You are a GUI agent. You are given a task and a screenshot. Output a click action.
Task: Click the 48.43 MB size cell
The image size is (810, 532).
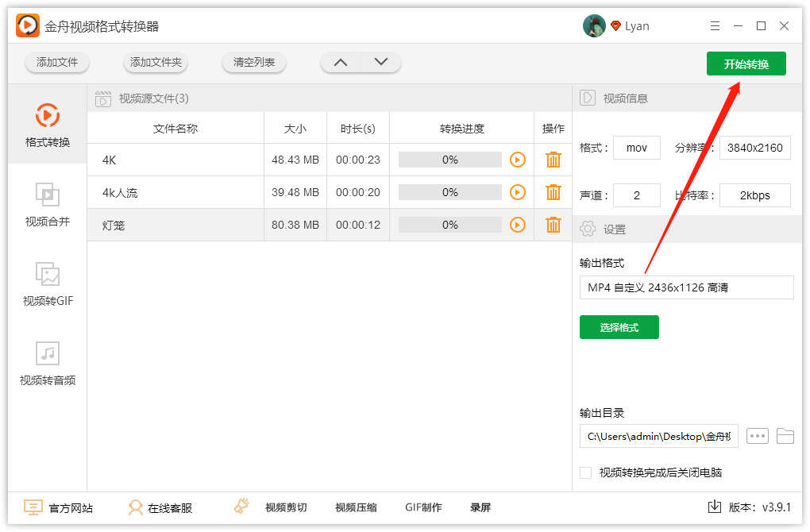click(295, 160)
